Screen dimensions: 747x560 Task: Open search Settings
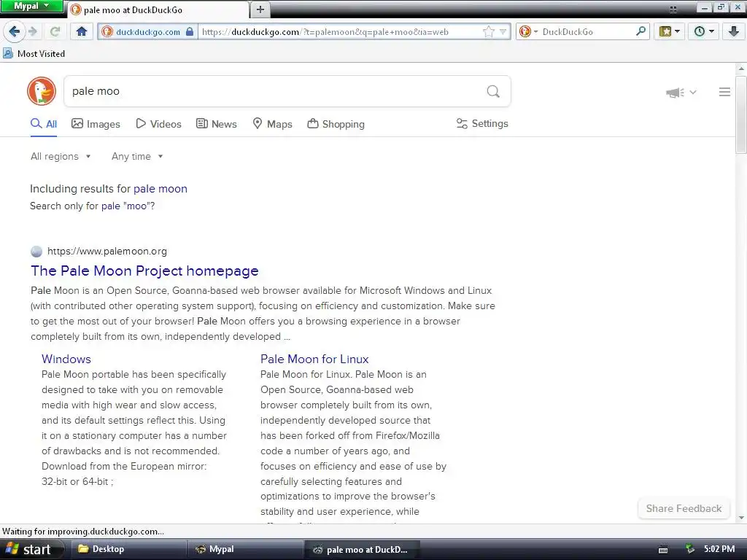tap(482, 123)
